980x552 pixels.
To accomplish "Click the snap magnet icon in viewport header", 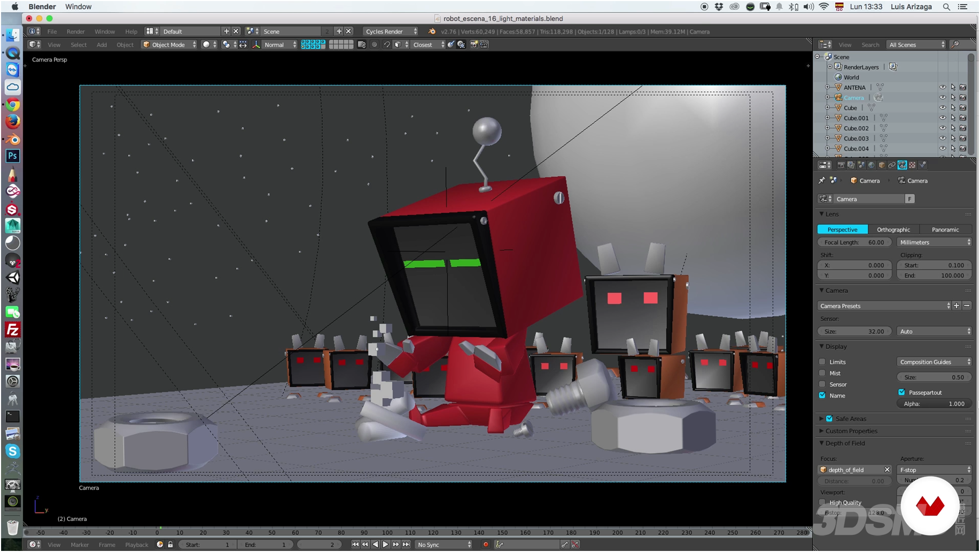I will point(387,44).
